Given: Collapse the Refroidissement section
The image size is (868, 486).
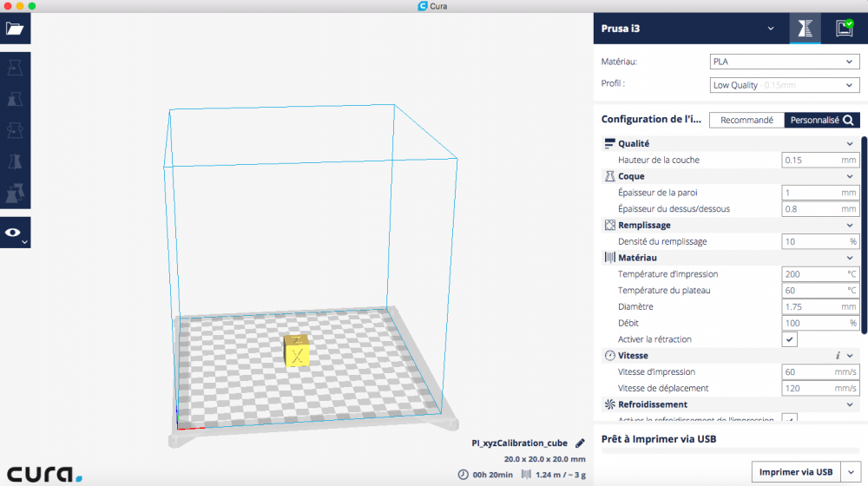Looking at the screenshot, I should [x=850, y=404].
